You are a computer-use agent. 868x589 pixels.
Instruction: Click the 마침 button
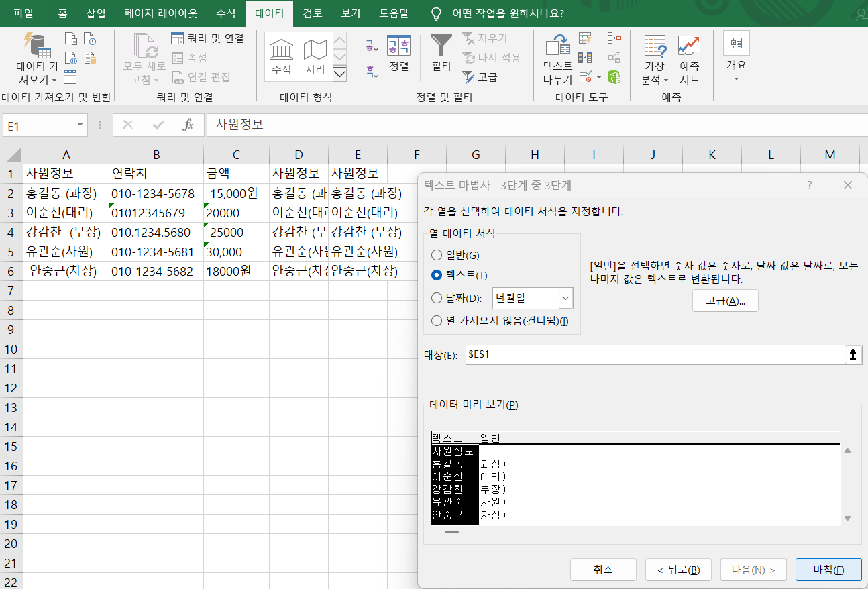(828, 570)
